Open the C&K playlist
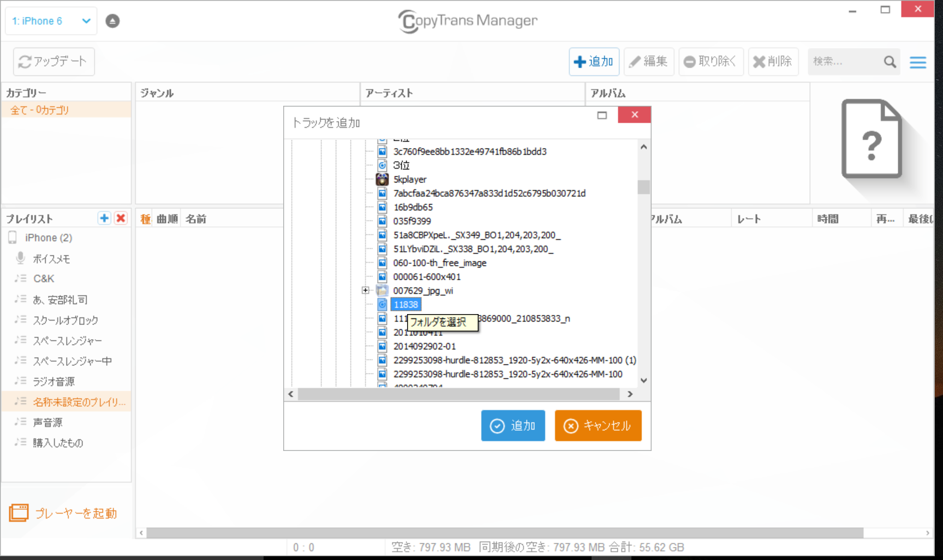 (44, 279)
